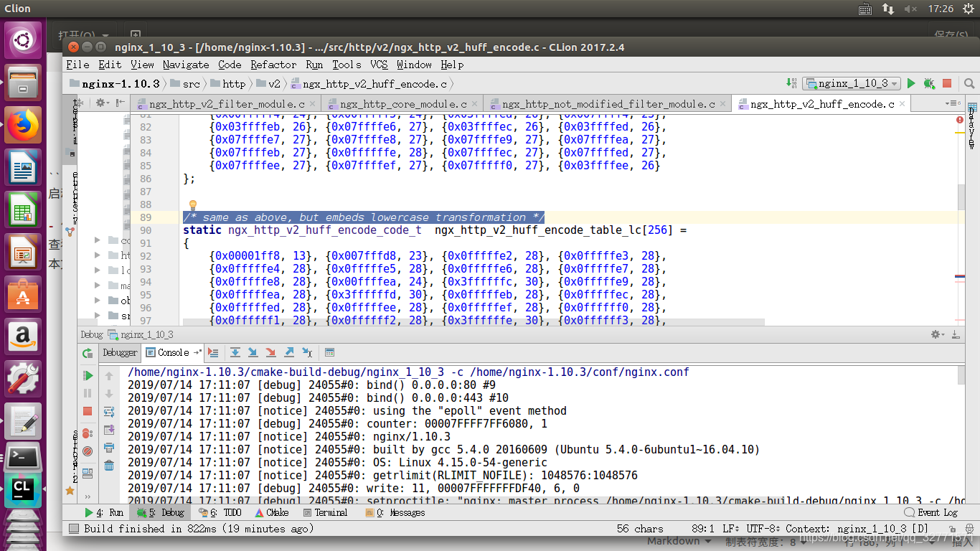Viewport: 980px width, 551px height.
Task: Click Force Step Into red arrow icon
Action: tap(271, 352)
